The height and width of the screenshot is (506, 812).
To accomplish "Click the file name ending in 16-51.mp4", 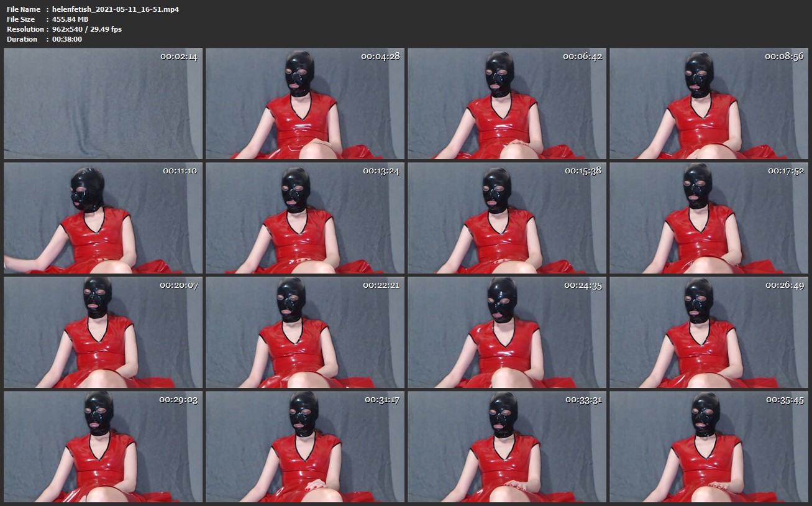I will 116,9.
